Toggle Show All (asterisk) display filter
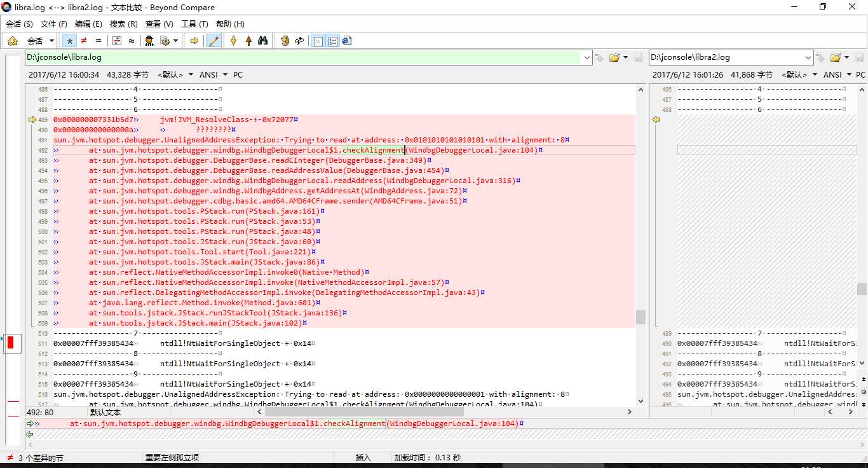This screenshot has height=468, width=868. 69,41
